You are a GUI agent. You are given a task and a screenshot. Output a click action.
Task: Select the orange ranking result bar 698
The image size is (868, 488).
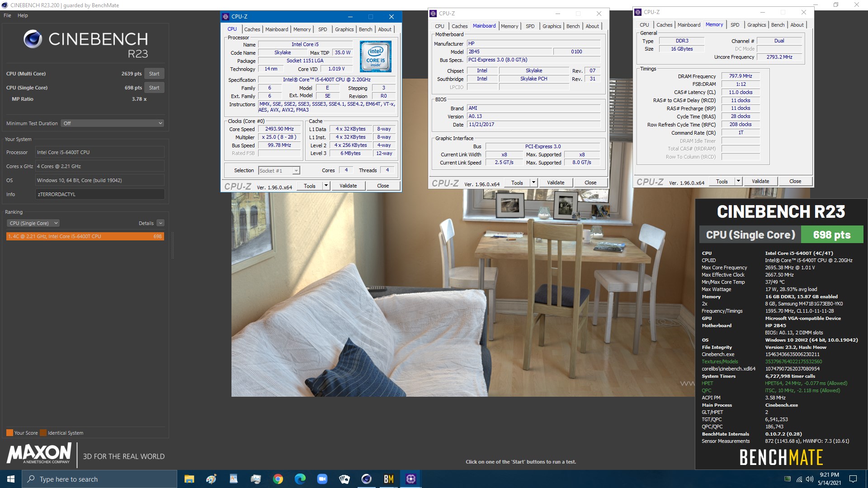(85, 236)
